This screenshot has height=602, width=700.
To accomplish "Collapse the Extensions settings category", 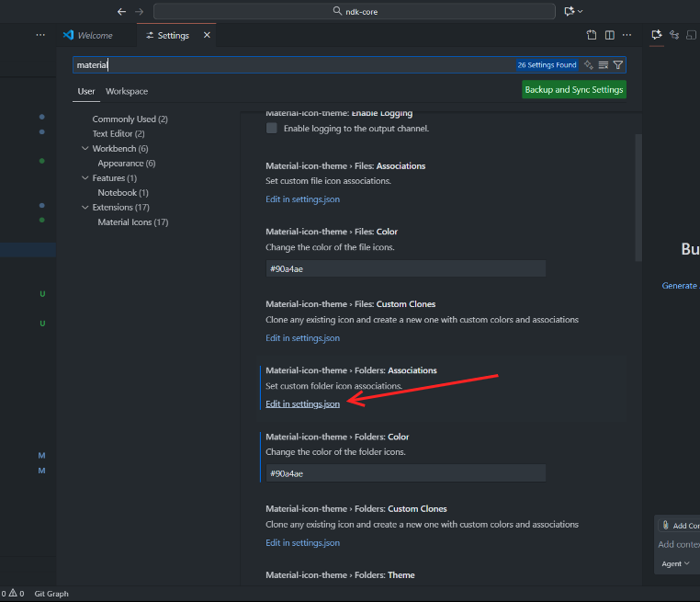I will click(85, 208).
